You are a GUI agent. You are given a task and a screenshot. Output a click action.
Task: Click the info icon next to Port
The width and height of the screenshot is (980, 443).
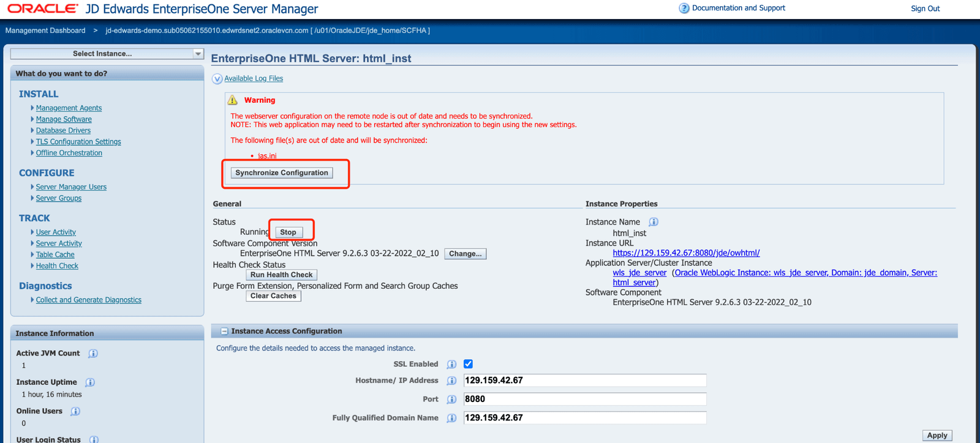tap(452, 400)
